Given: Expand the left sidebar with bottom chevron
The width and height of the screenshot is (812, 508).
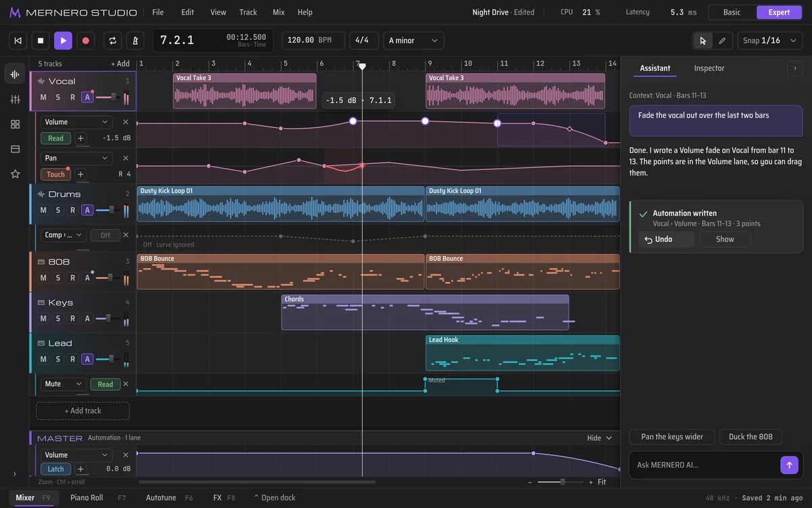Looking at the screenshot, I should tap(15, 474).
